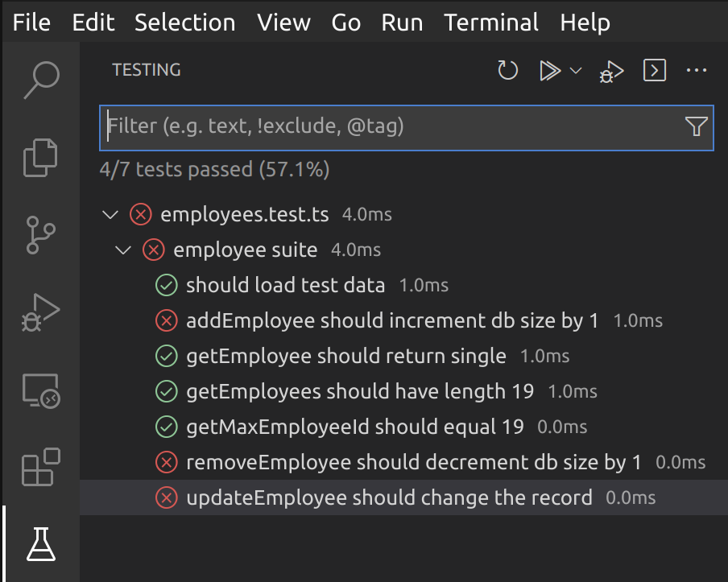Click the filter funnel button
This screenshot has height=582, width=728.
(696, 126)
